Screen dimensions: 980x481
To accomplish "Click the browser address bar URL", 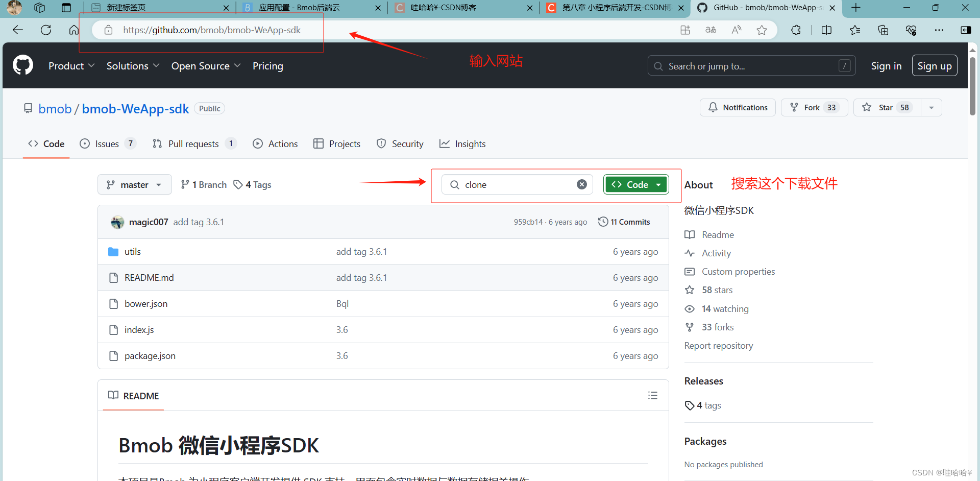I will click(x=212, y=30).
